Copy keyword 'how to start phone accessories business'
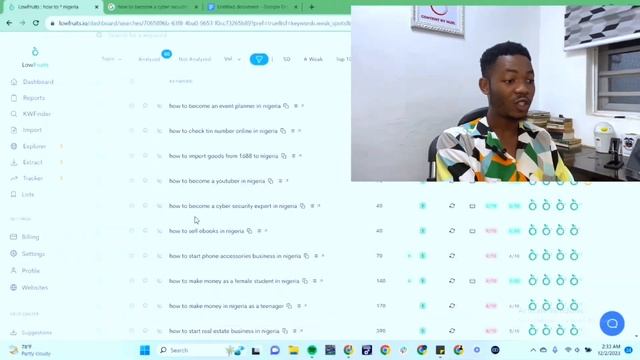The image size is (640, 360). 306,256
